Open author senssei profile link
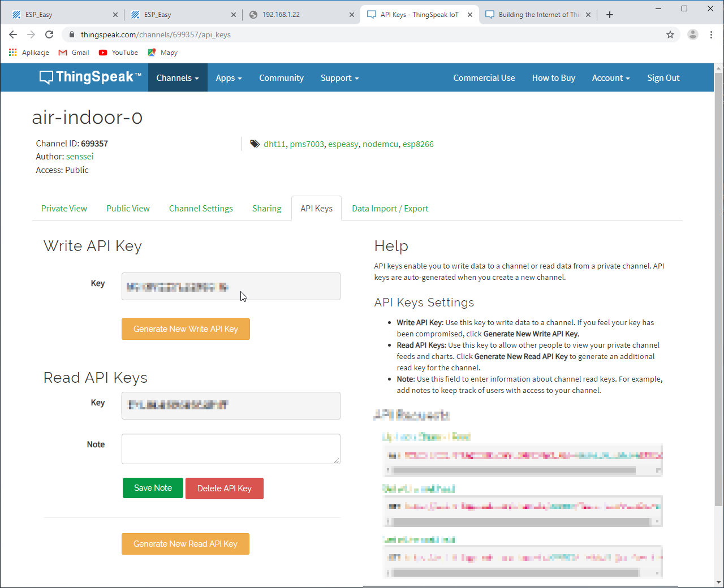Screen dimensions: 724x588 [80, 157]
